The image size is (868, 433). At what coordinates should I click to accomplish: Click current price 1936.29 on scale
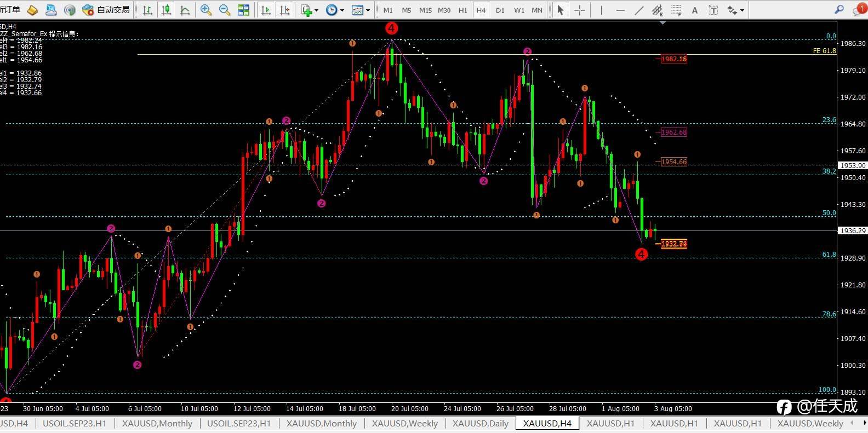coord(853,231)
